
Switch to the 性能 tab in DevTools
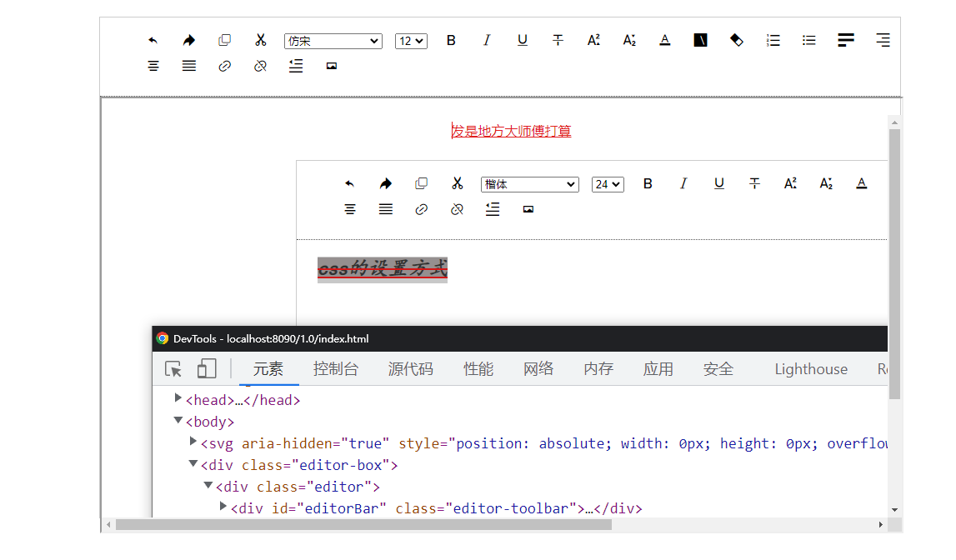[x=478, y=369]
